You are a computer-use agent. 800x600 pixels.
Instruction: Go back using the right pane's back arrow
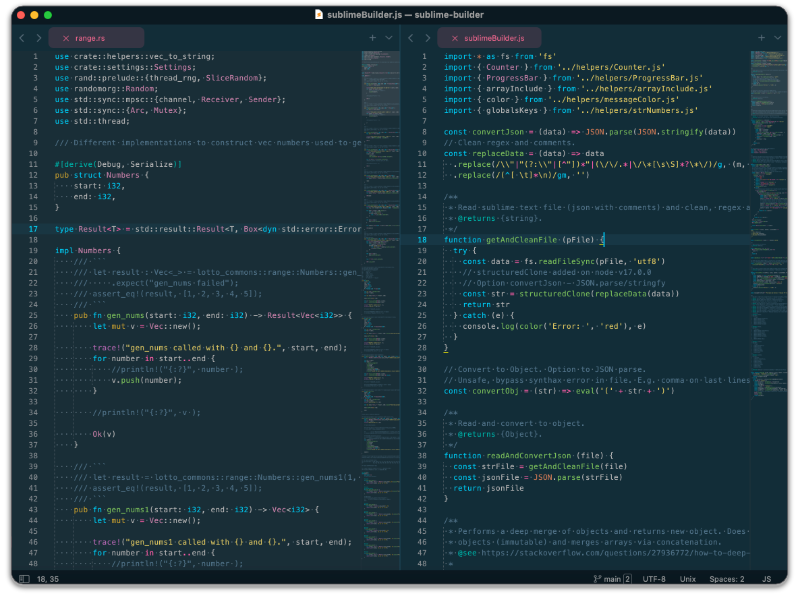pyautogui.click(x=411, y=38)
